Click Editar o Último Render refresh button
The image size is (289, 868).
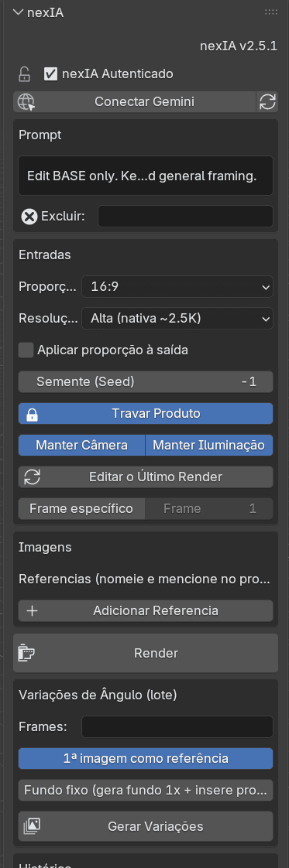tap(146, 477)
